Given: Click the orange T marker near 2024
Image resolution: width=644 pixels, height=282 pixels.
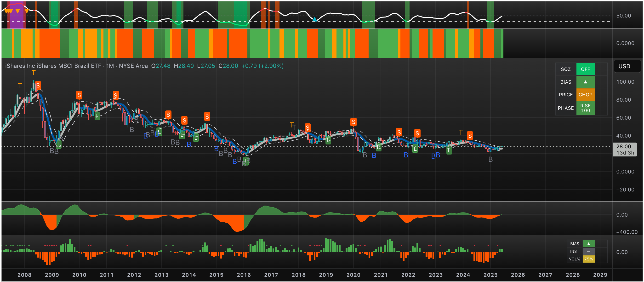Looking at the screenshot, I should [461, 132].
